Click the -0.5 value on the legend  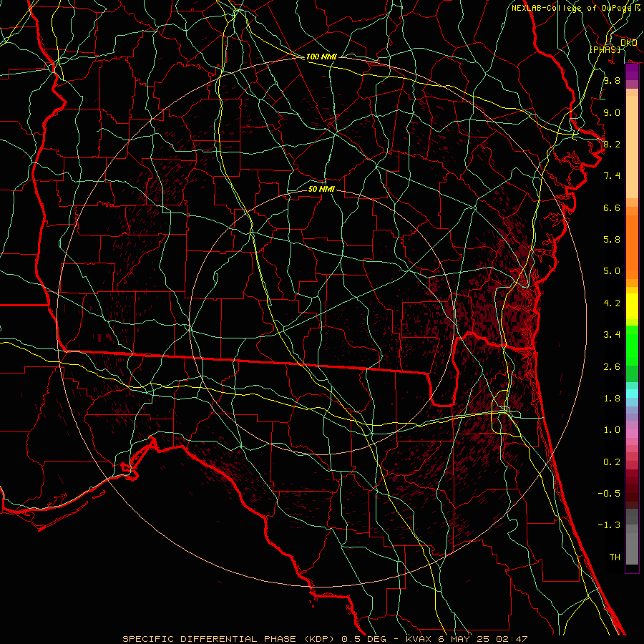pos(609,494)
